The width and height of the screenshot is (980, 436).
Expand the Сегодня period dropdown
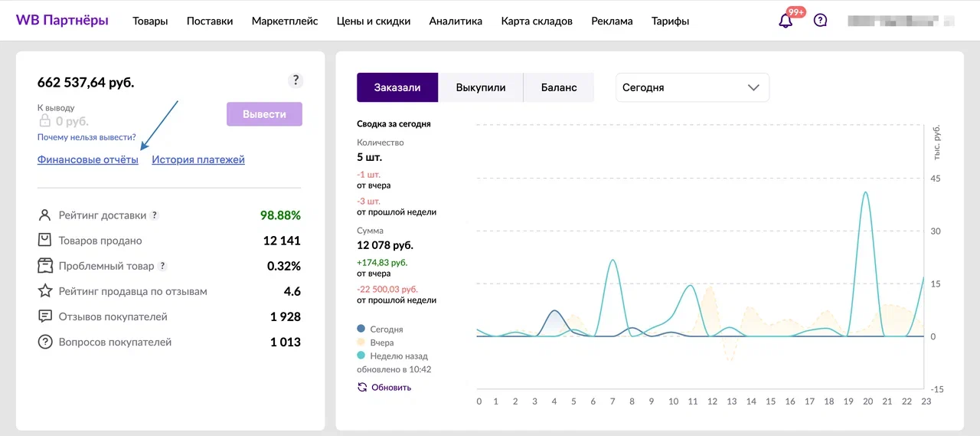[x=692, y=87]
